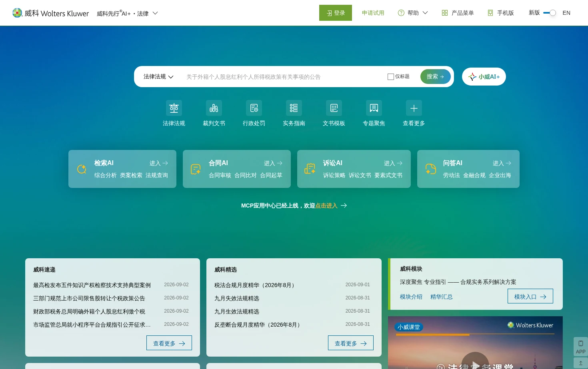
Task: Enter 合同AI via 进入 link
Action: (273, 163)
